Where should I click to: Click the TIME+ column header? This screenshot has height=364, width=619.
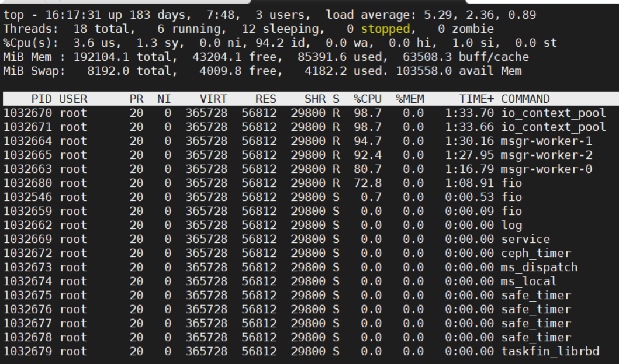[x=476, y=99]
